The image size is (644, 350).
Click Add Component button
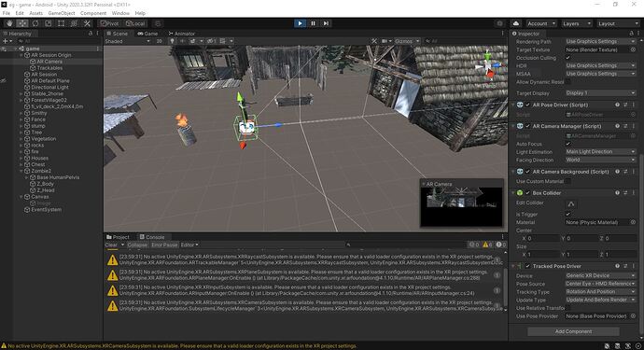(573, 331)
